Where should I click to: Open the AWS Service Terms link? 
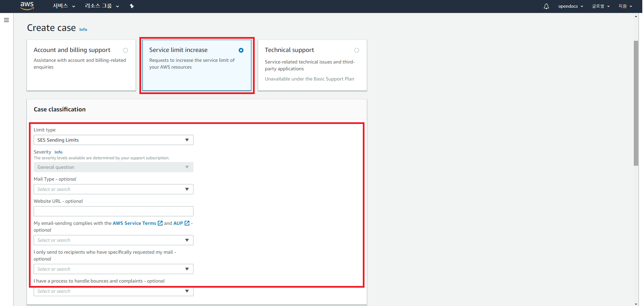[134, 223]
